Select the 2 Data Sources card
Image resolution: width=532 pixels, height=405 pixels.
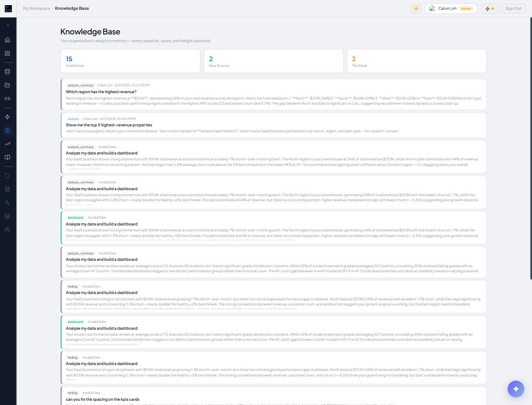click(x=274, y=61)
